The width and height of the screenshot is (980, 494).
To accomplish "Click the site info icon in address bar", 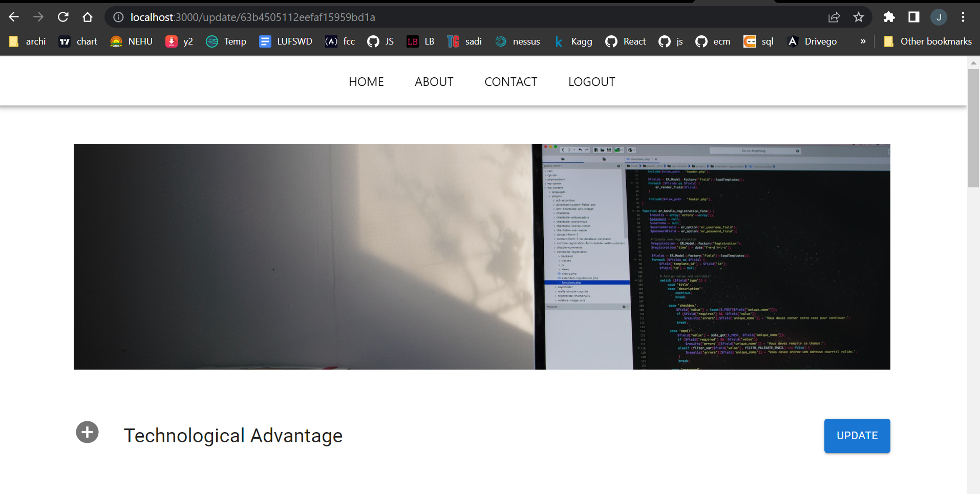I will 118,16.
